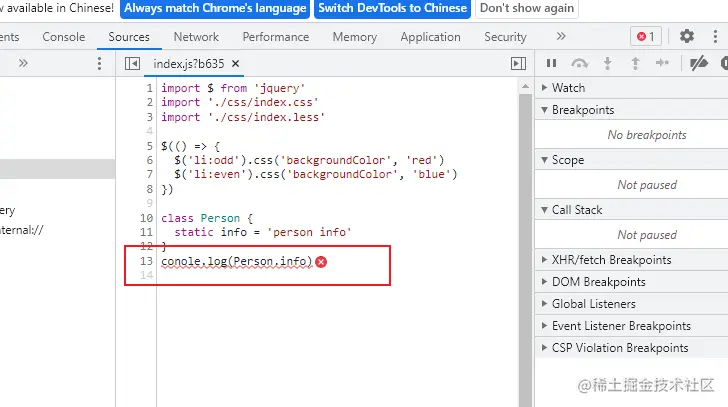Image resolution: width=728 pixels, height=407 pixels.
Task: Click "import './css/index.less'" line
Action: point(243,117)
